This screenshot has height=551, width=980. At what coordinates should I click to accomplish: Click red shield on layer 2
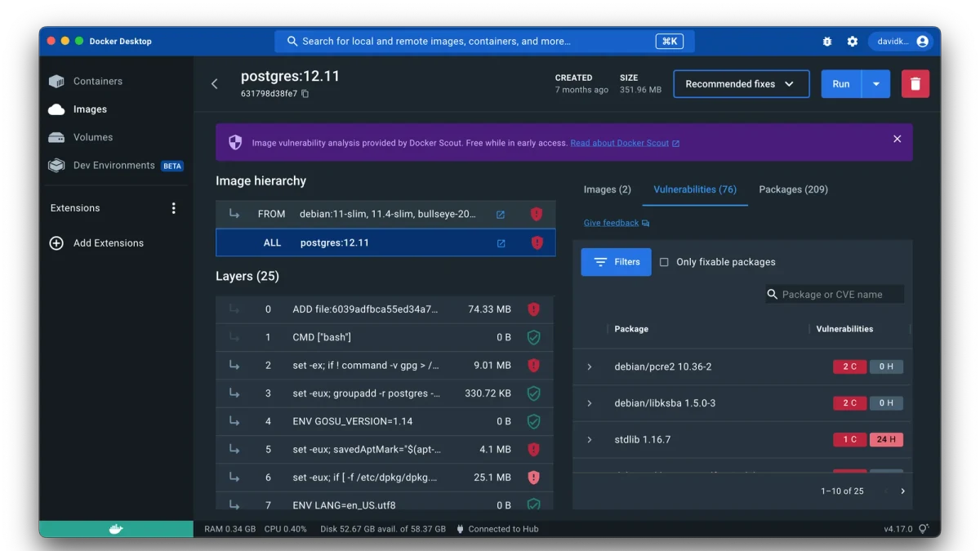(x=533, y=366)
